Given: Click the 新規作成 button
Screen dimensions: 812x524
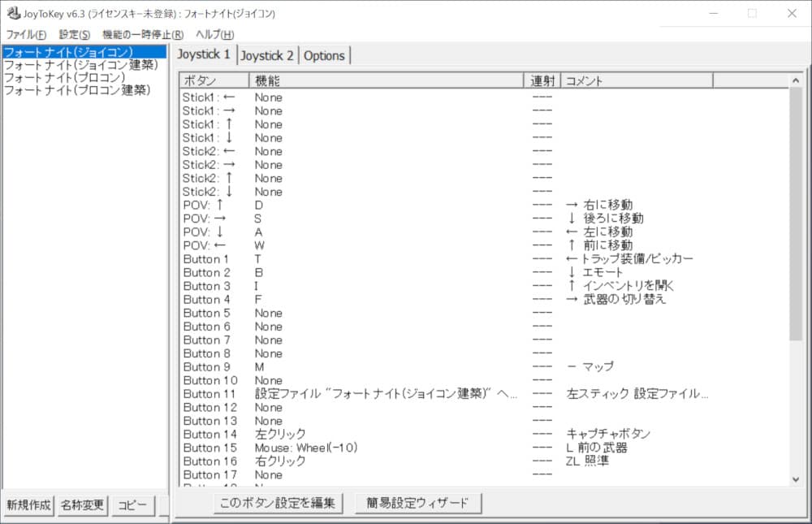Looking at the screenshot, I should [29, 505].
